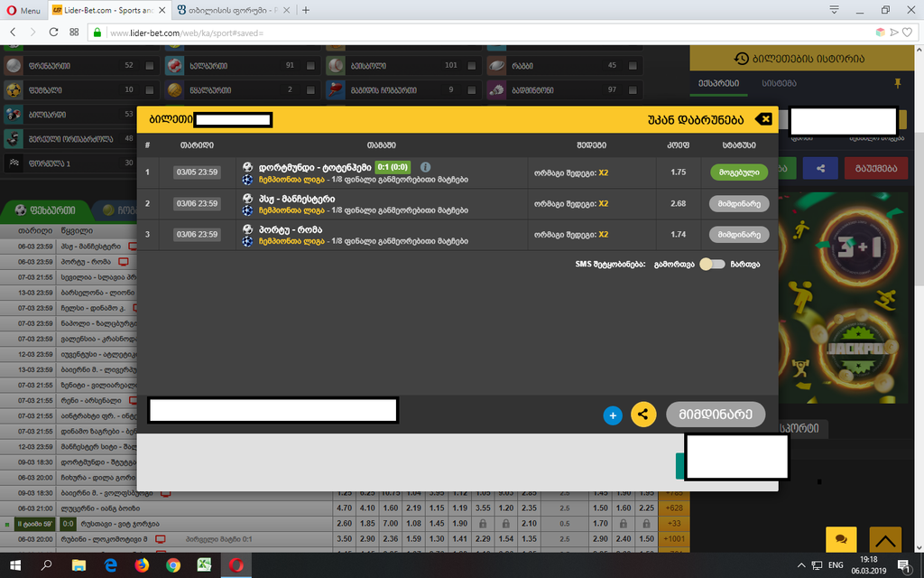
Task: Click the Formula 1 checkered flag icon
Action: [14, 163]
